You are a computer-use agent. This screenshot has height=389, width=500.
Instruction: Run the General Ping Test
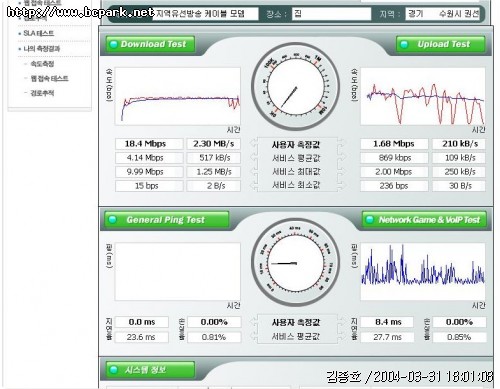click(167, 220)
